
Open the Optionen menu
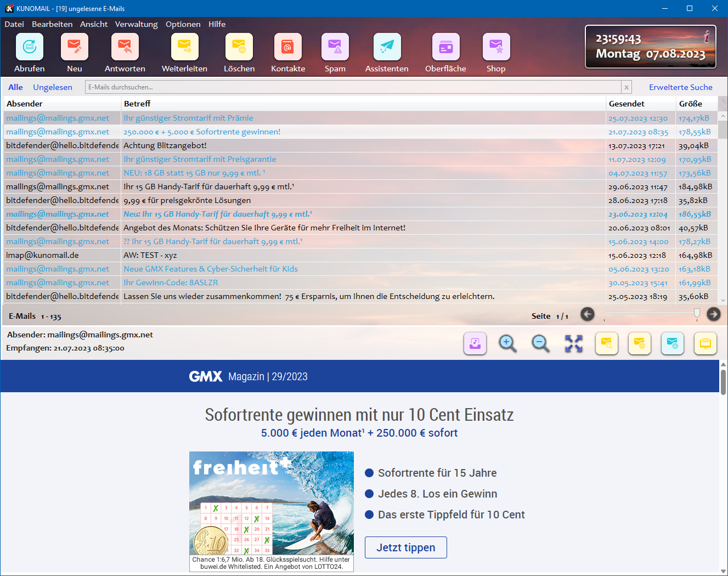click(x=183, y=24)
